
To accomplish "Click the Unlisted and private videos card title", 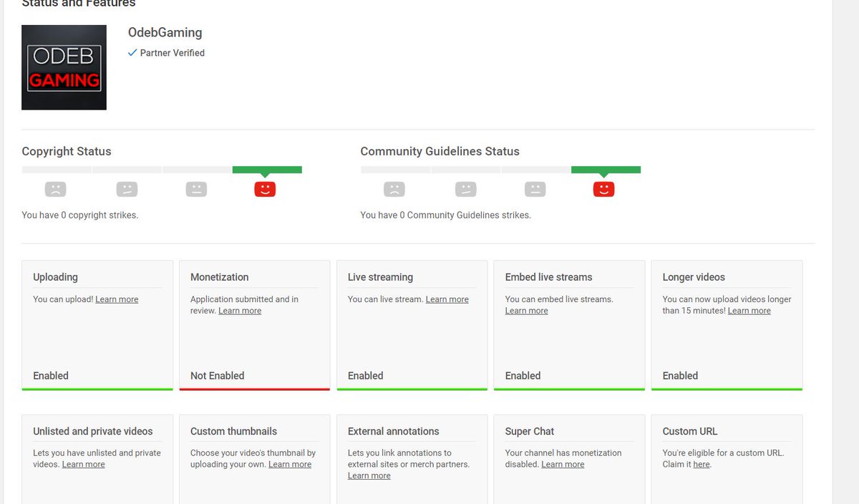I will [x=92, y=431].
